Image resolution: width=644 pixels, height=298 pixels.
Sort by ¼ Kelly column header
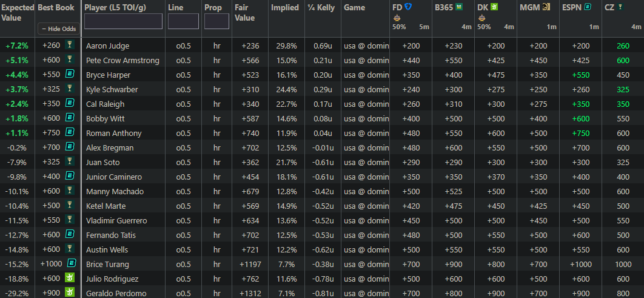321,7
